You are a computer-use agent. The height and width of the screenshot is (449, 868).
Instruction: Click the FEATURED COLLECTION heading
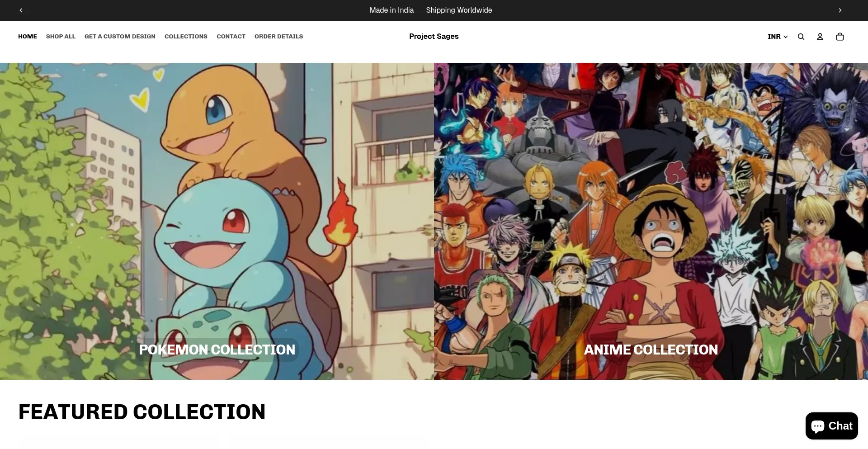[142, 412]
